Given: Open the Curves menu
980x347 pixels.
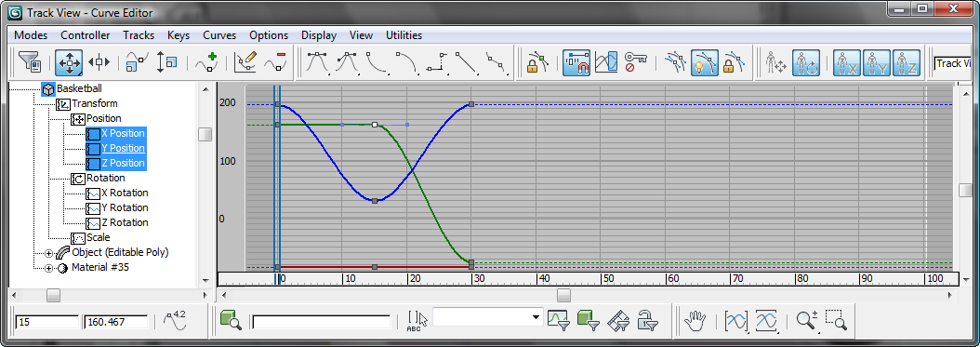Looking at the screenshot, I should click(219, 35).
